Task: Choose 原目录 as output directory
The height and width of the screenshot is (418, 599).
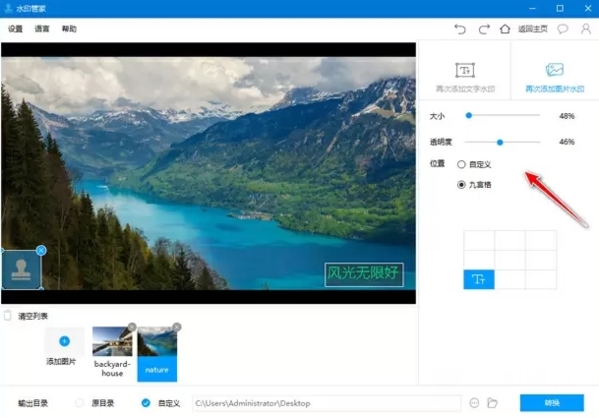Action: tap(79, 403)
